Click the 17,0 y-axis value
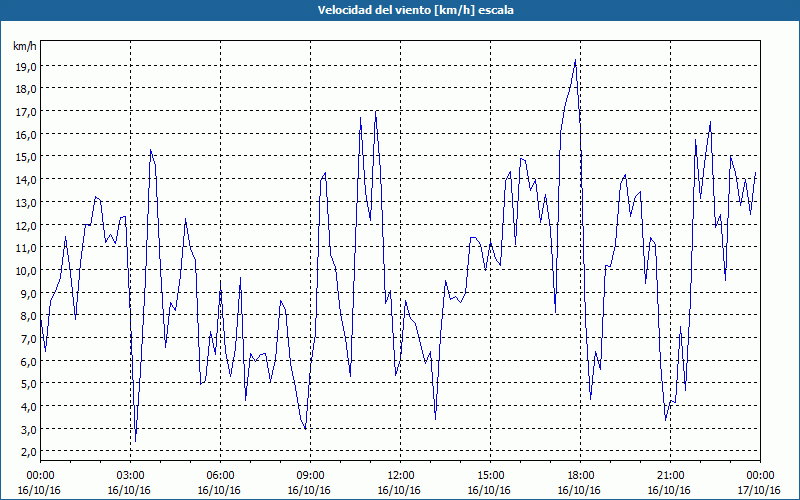The image size is (800, 500). pyautogui.click(x=27, y=111)
